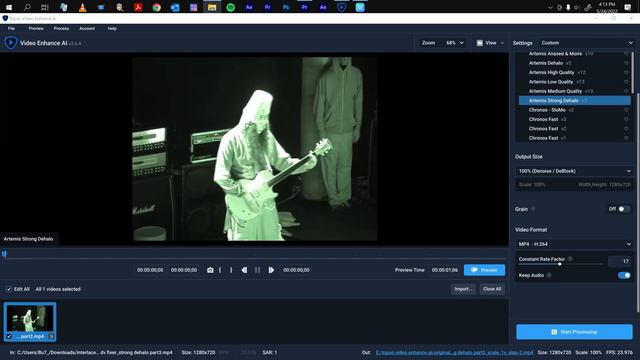This screenshot has width=640, height=360.
Task: Open Adobe Acrobat from the taskbar
Action: pyautogui.click(x=138, y=7)
